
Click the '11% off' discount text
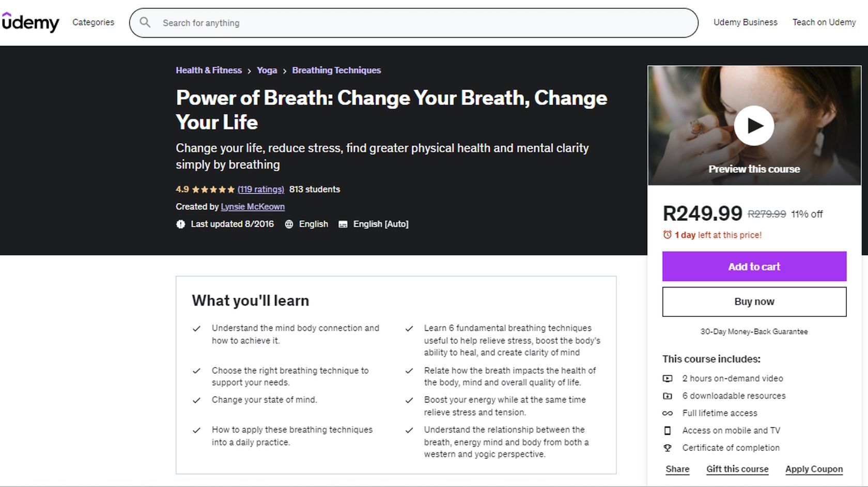point(807,214)
